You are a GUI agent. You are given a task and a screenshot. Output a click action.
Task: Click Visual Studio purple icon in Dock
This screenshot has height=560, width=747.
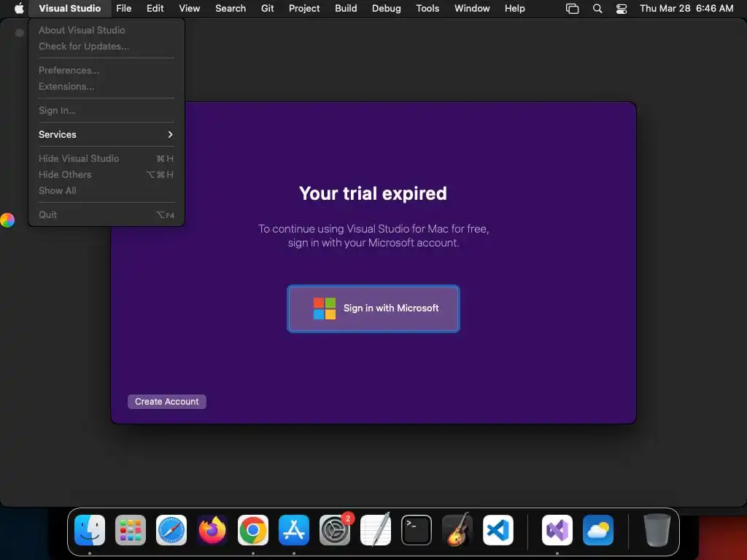[x=557, y=530]
